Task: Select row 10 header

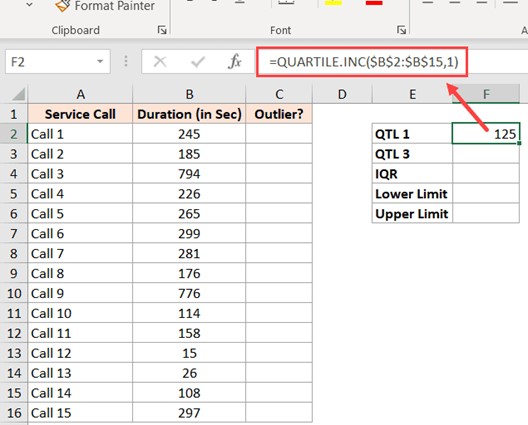Action: [14, 293]
